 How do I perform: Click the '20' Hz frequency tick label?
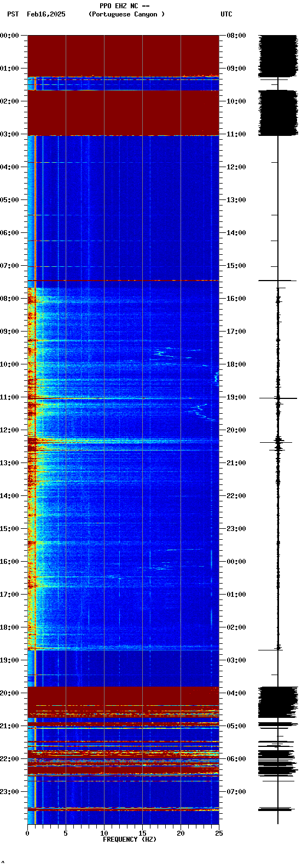(181, 833)
